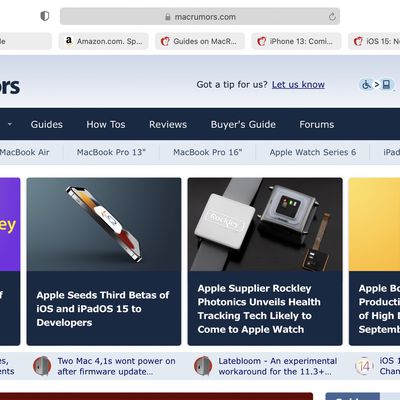
Task: Open the Two Mac 4,1s forum thread
Action: [x=116, y=366]
